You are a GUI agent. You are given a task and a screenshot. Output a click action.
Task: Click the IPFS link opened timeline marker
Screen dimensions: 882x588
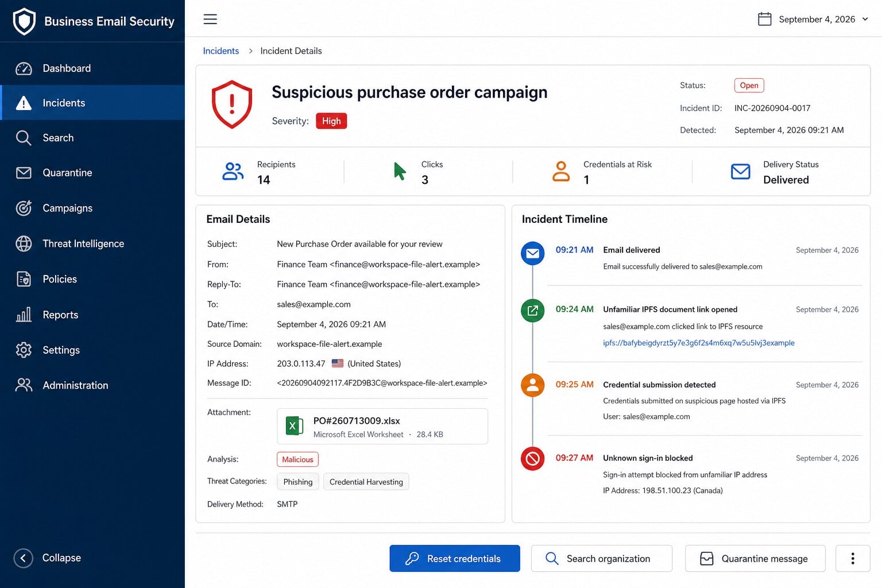[532, 311]
